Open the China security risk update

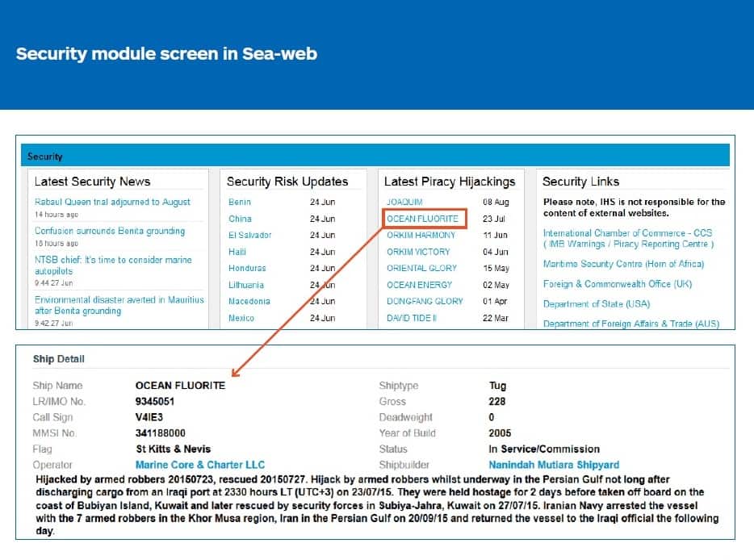coord(240,219)
